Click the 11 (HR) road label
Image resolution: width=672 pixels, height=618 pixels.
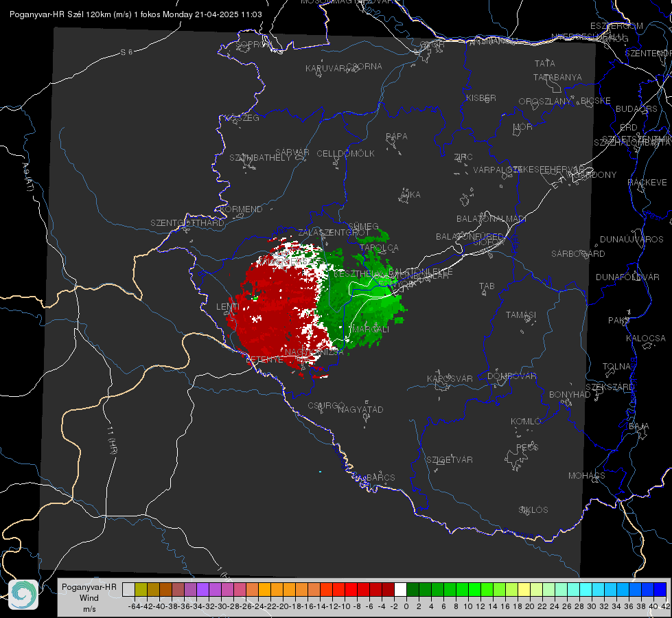coord(112,440)
